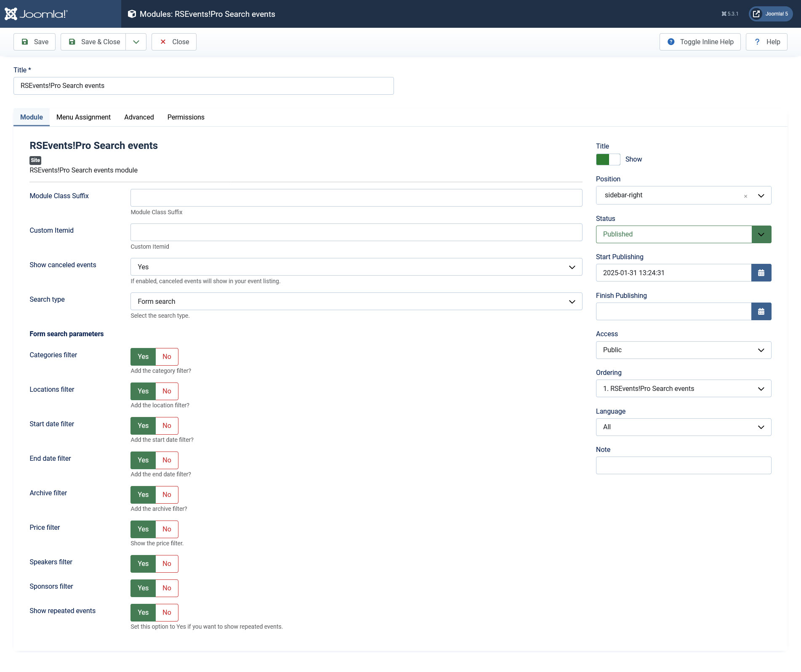Clear the sidebar-right position with the x icon
Screen dimensions: 801x672
[x=745, y=196]
